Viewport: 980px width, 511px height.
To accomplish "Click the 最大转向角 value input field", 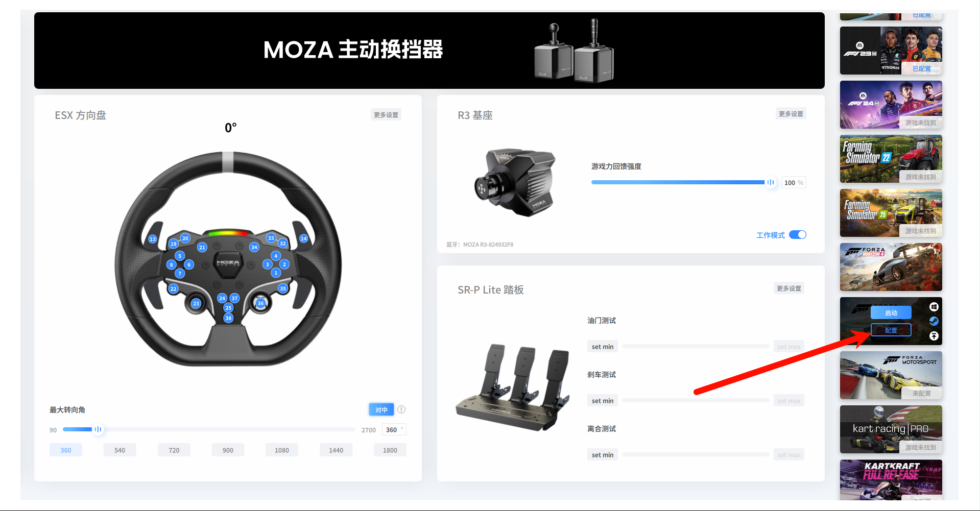I will (x=394, y=430).
